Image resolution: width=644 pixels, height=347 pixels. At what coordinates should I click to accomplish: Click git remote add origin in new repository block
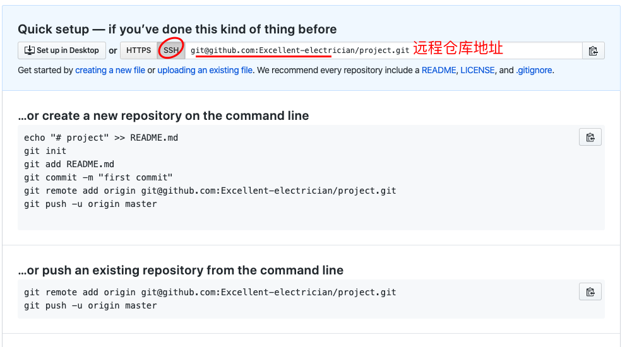(x=210, y=191)
